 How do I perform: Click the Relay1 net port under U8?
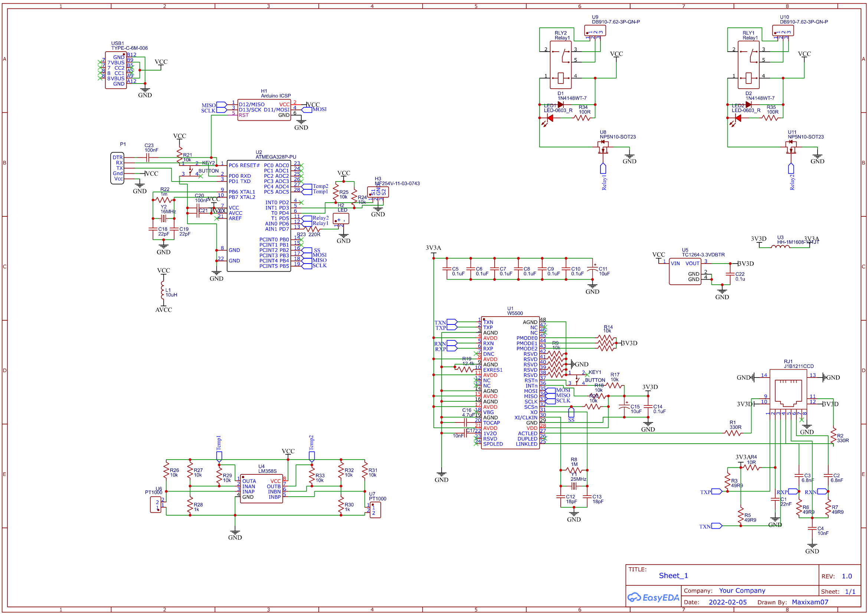[x=603, y=169]
